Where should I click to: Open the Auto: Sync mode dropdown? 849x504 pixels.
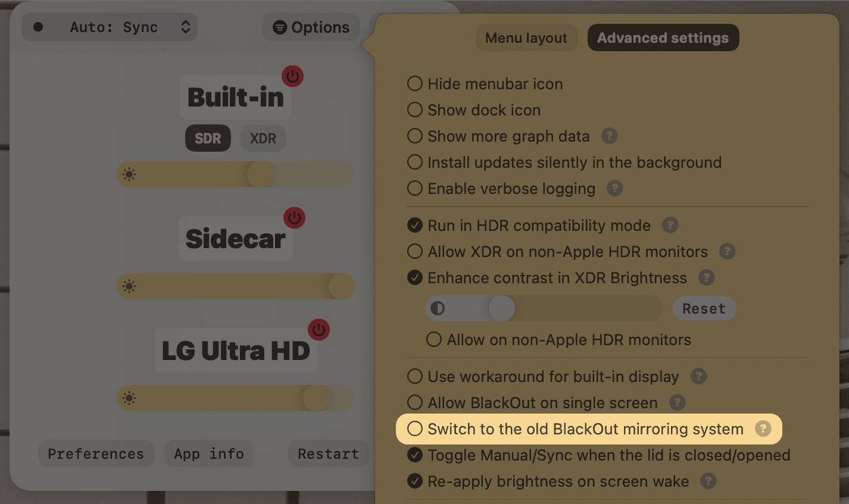[110, 27]
